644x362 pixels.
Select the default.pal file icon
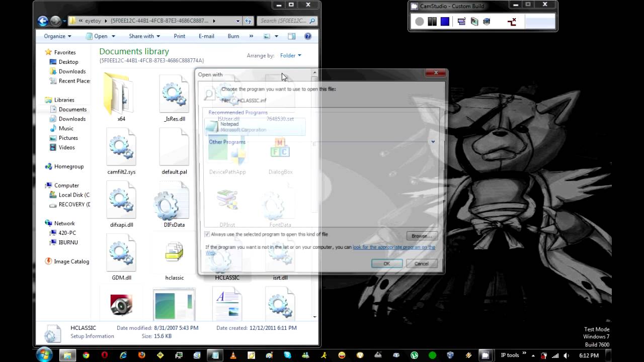pyautogui.click(x=174, y=147)
